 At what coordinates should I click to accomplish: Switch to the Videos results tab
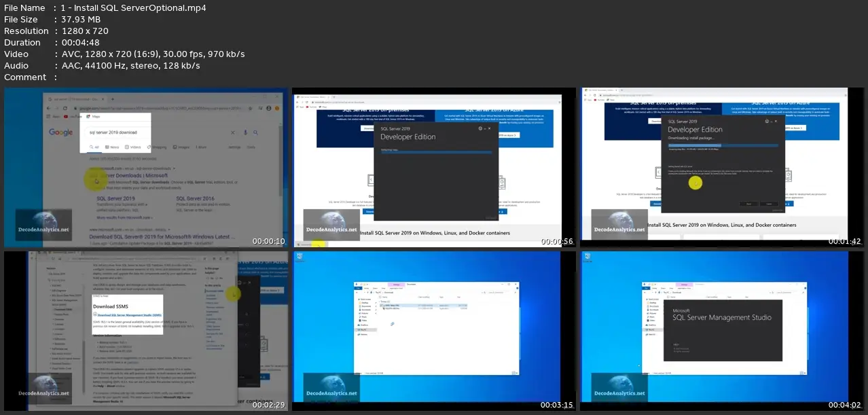coord(133,147)
